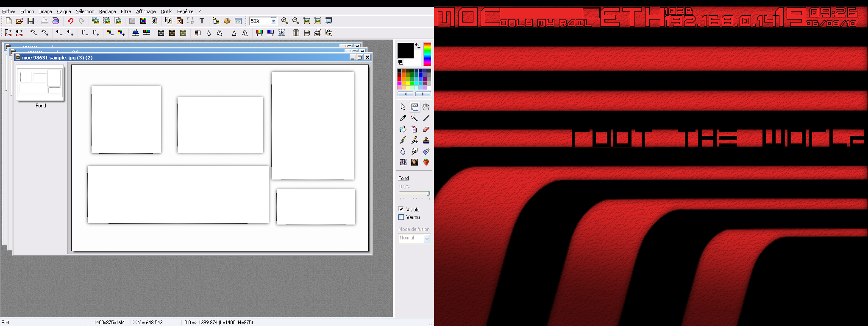This screenshot has height=326, width=868.
Task: Select the blur water drop tool
Action: 403,151
